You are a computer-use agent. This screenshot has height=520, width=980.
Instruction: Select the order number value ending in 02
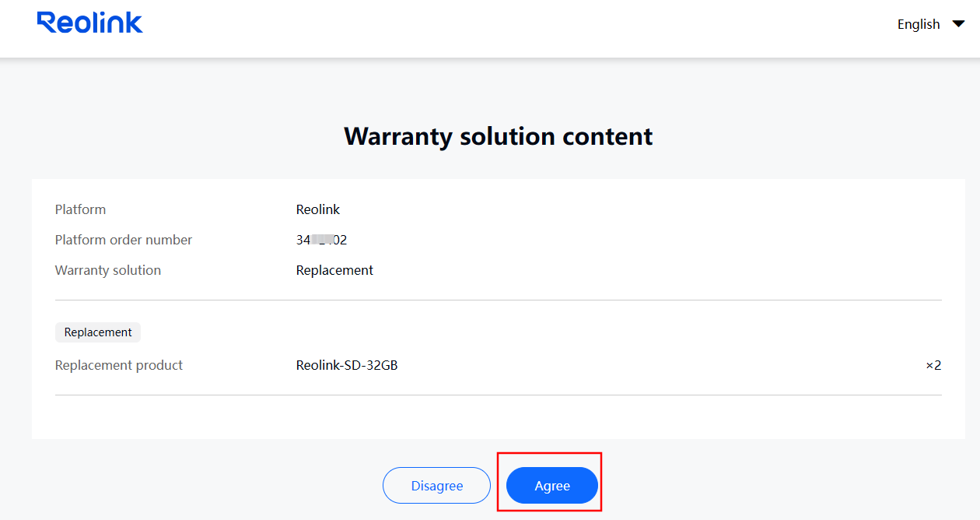click(321, 240)
